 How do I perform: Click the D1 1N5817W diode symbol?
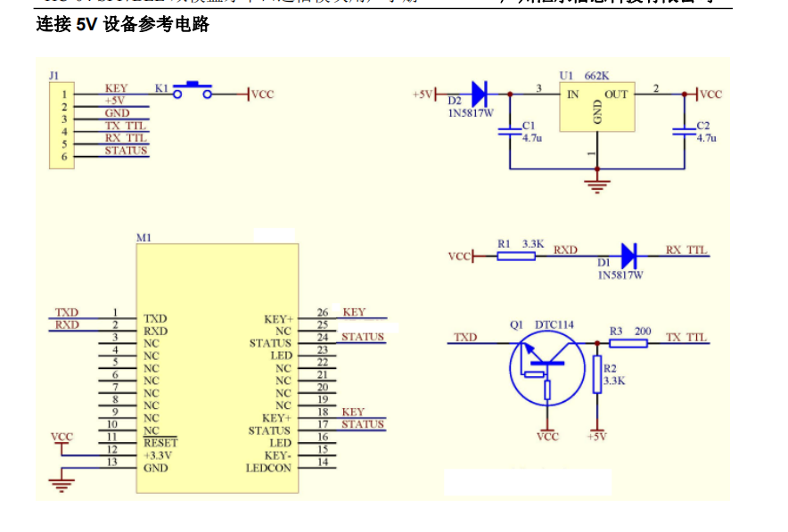point(629,256)
